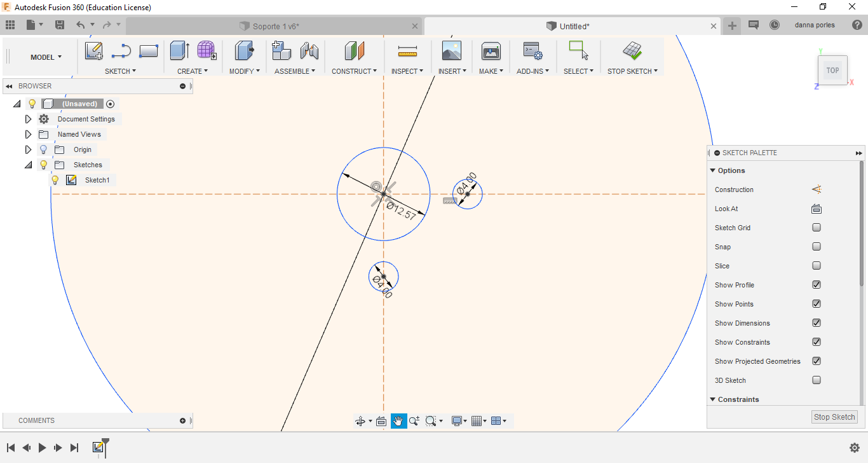
Task: Click the Create Sketch icon
Action: pyautogui.click(x=94, y=51)
